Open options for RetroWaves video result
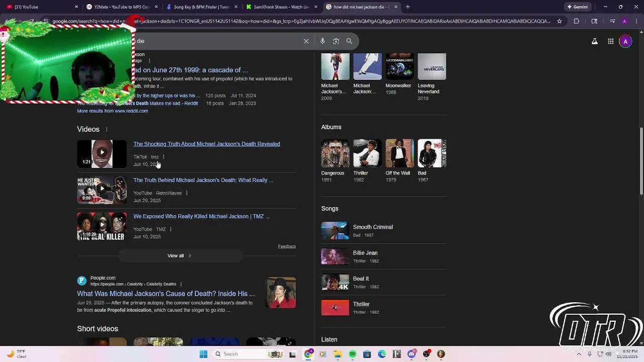 click(x=187, y=193)
